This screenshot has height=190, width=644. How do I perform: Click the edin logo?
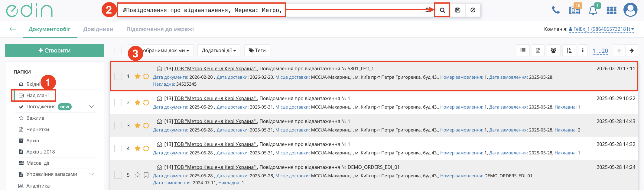tap(29, 11)
